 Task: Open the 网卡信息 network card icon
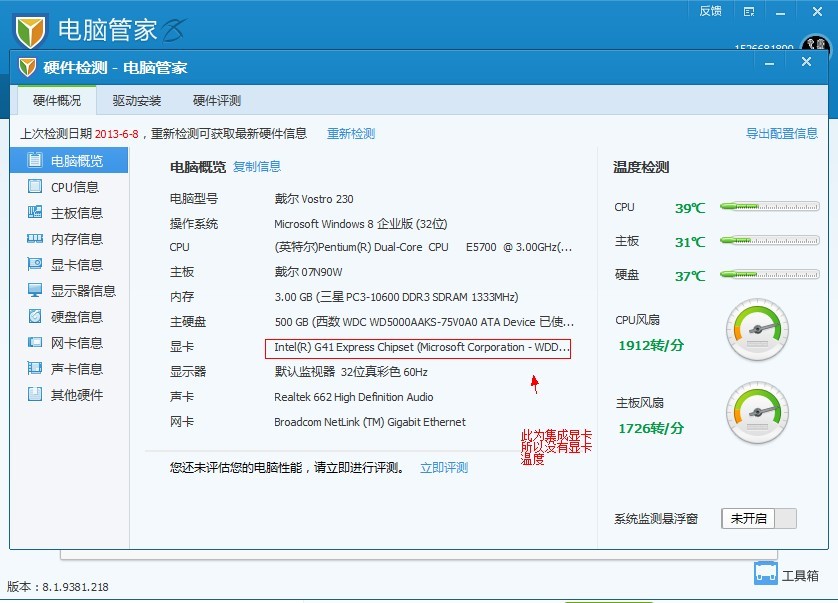35,342
